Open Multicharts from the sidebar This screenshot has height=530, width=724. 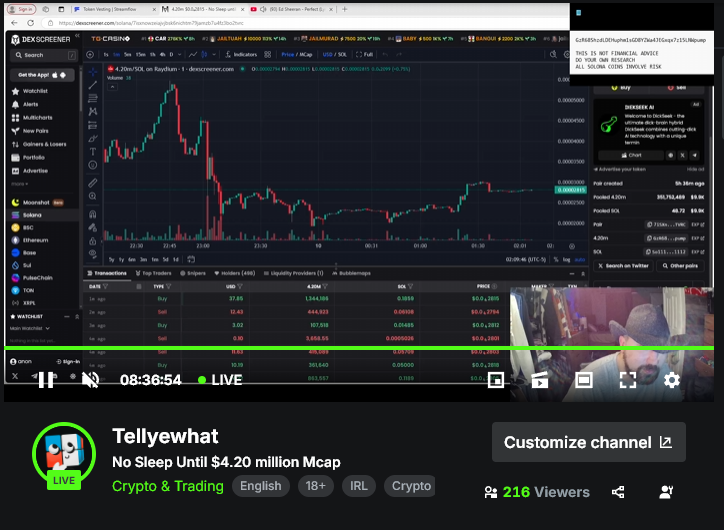click(x=32, y=118)
